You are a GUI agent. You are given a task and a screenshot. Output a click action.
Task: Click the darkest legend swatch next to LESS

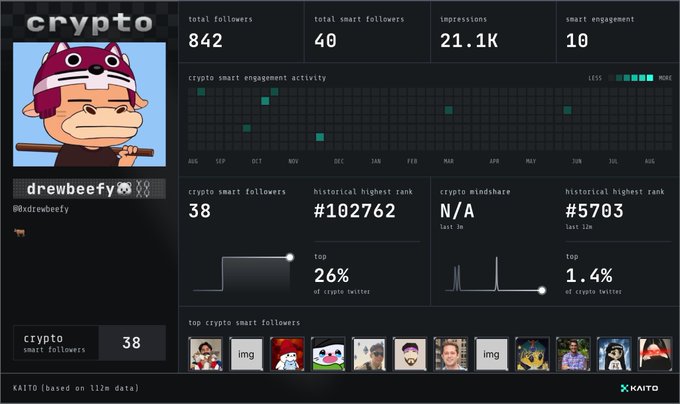point(611,78)
